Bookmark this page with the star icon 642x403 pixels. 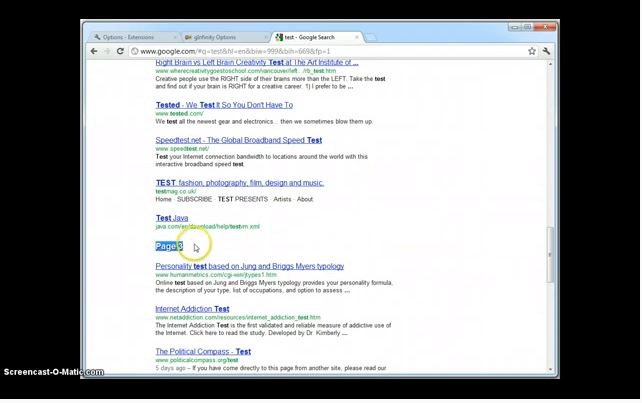pos(532,51)
